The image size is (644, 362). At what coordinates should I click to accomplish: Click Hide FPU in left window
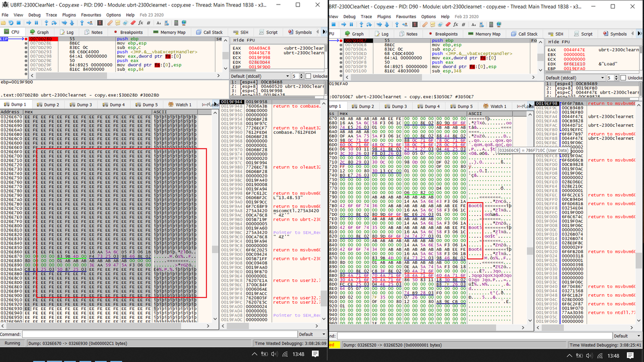(x=245, y=40)
